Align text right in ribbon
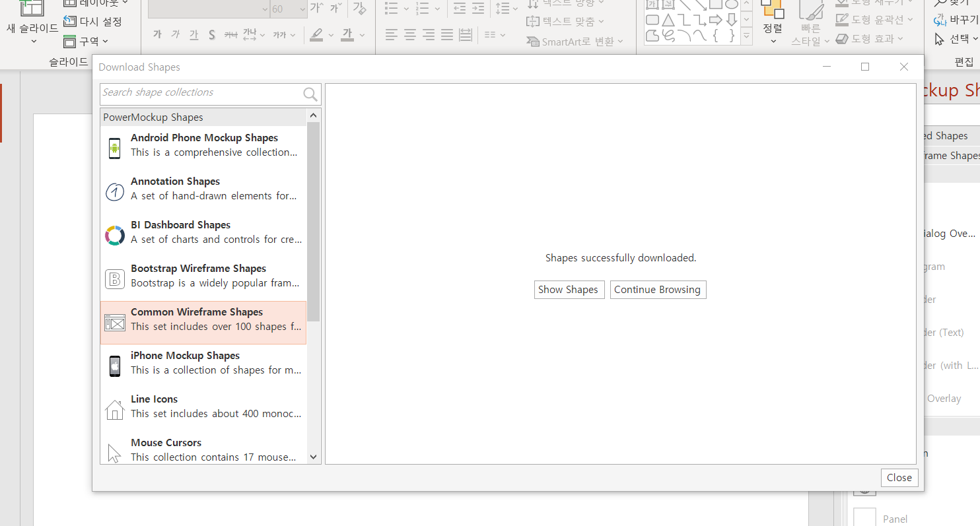Viewport: 980px width, 526px height. point(429,35)
